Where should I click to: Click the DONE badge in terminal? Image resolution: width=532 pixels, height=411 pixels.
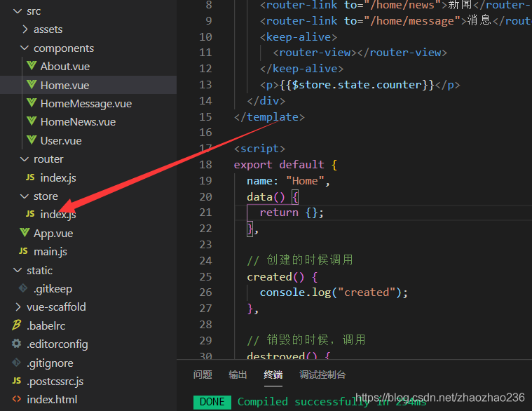click(x=212, y=402)
